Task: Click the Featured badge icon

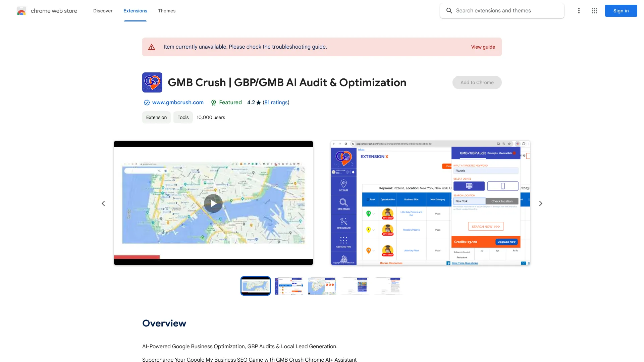Action: (214, 103)
